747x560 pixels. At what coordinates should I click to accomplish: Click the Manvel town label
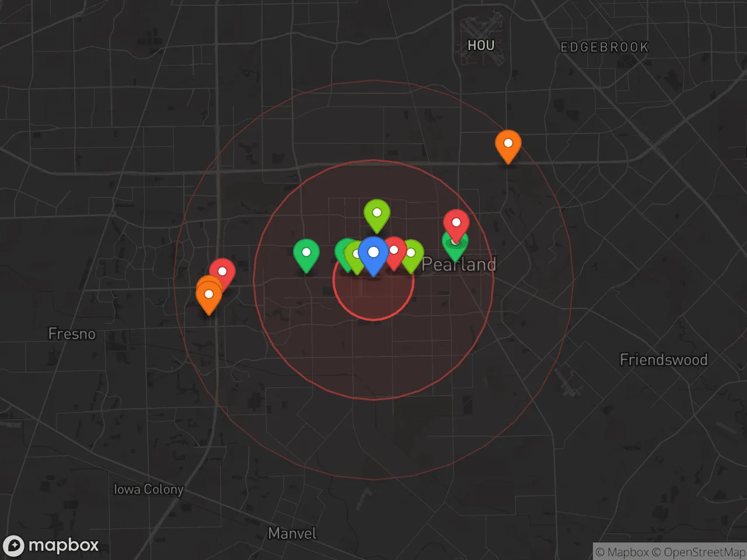(292, 533)
